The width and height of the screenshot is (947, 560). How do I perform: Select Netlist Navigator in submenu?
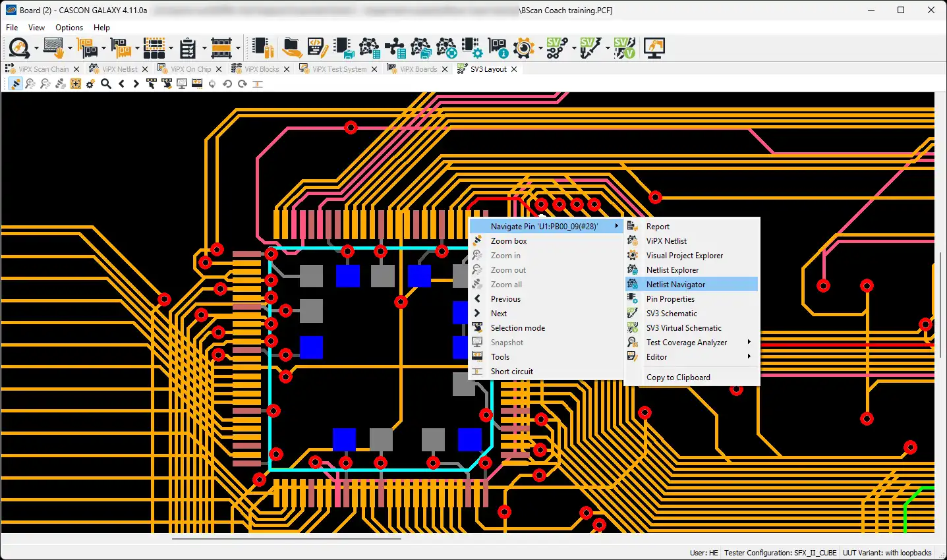691,284
